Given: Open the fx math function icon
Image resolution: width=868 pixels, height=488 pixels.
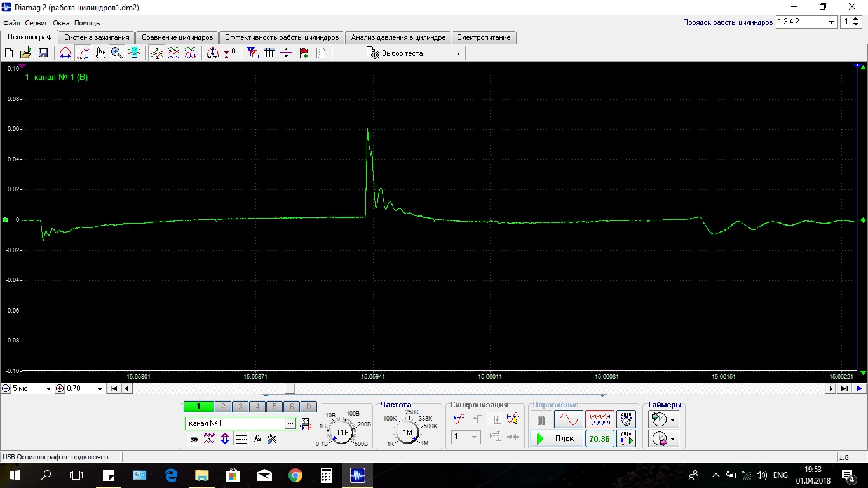Looking at the screenshot, I should pos(257,438).
